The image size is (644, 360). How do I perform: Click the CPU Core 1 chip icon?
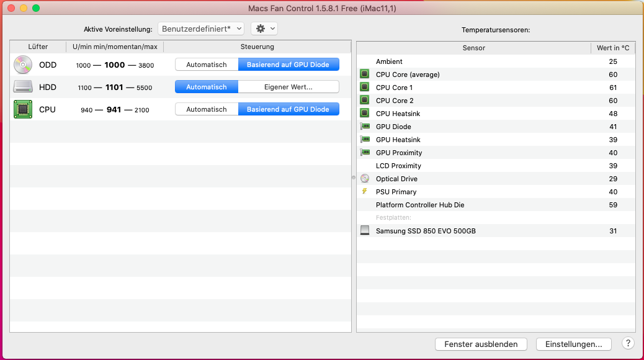click(x=364, y=87)
